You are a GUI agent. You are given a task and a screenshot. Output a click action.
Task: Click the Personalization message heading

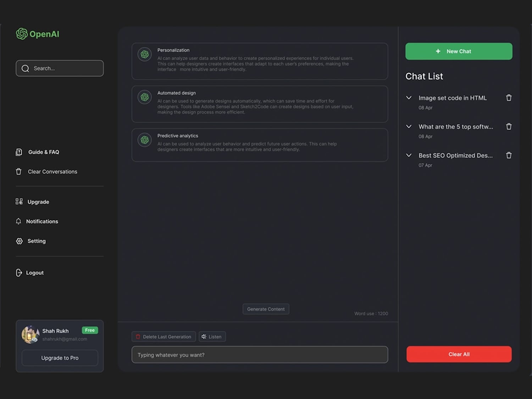(x=173, y=50)
